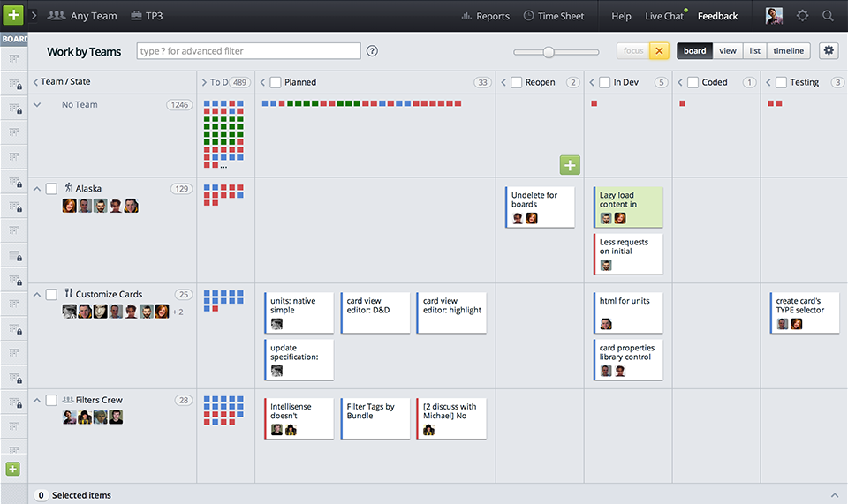
Task: Collapse the Planned column
Action: tap(263, 82)
